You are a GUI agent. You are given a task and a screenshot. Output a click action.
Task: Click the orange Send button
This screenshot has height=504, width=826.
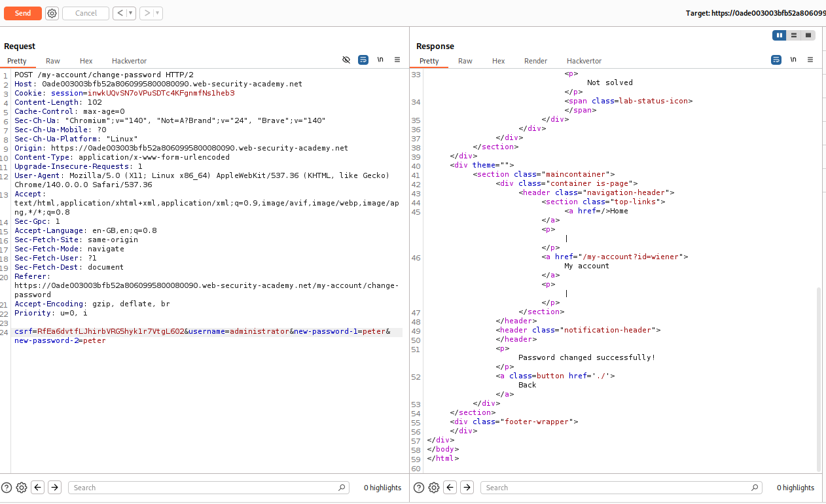[23, 13]
